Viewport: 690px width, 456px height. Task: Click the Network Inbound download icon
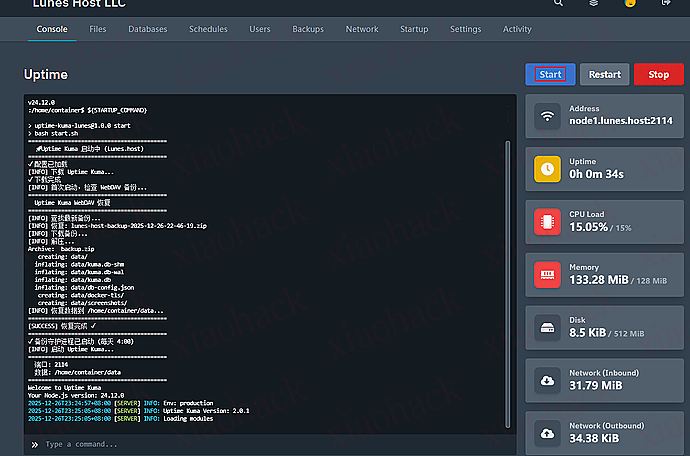click(547, 380)
